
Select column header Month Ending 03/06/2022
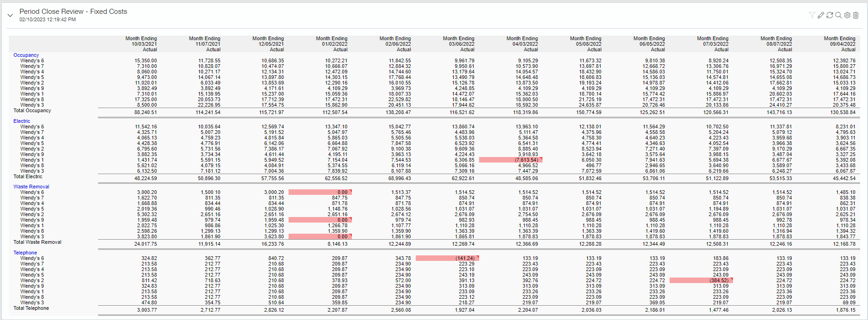pyautogui.click(x=458, y=44)
